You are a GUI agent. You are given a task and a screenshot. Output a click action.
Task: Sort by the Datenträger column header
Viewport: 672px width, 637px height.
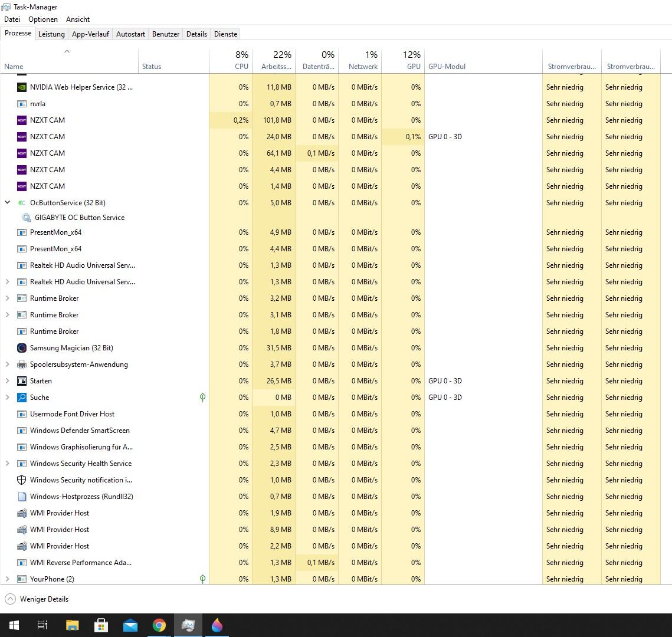(x=317, y=61)
